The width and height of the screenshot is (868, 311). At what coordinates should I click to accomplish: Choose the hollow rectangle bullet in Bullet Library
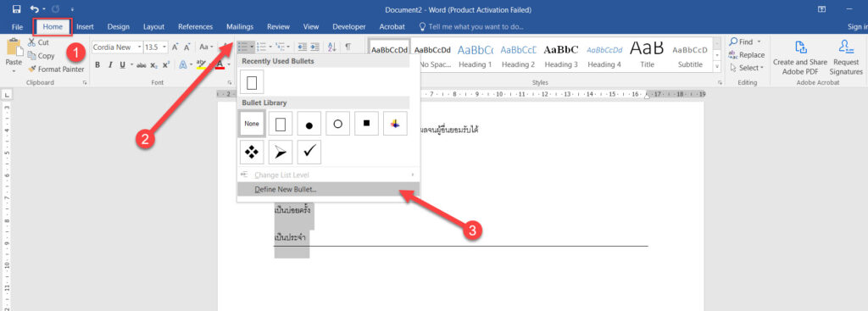280,124
